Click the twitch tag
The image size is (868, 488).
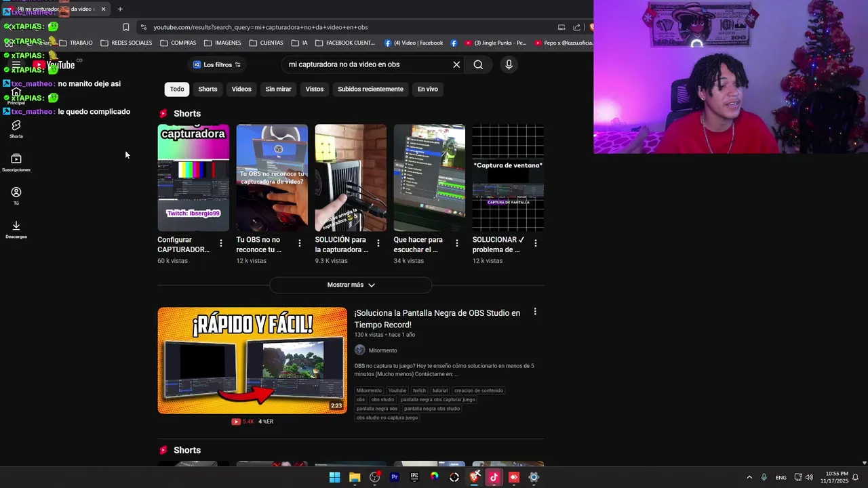(419, 390)
